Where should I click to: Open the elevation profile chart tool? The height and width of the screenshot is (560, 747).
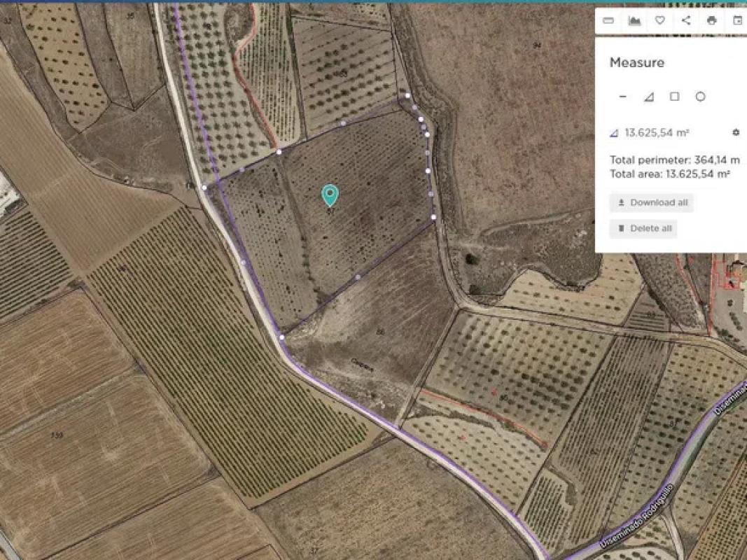pyautogui.click(x=634, y=20)
